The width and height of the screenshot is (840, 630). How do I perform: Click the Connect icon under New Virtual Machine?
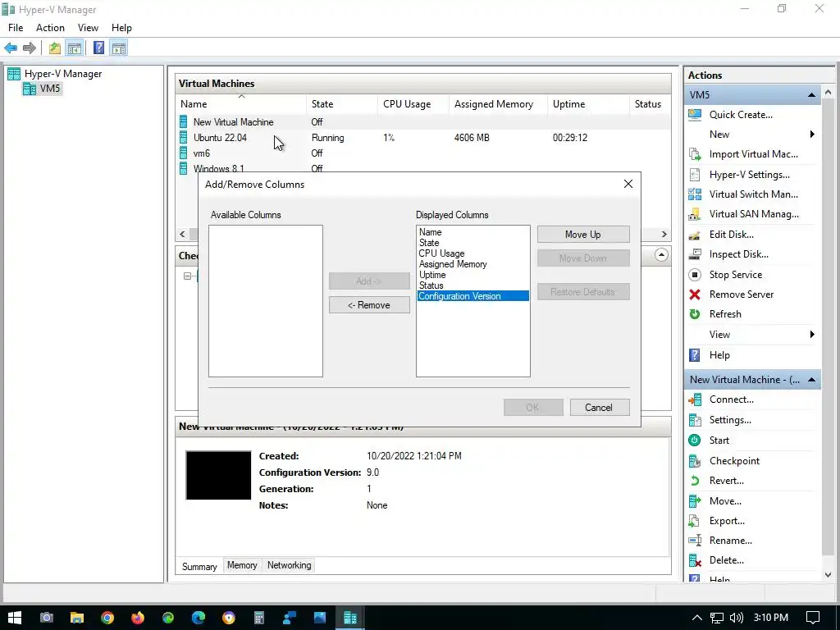(695, 399)
